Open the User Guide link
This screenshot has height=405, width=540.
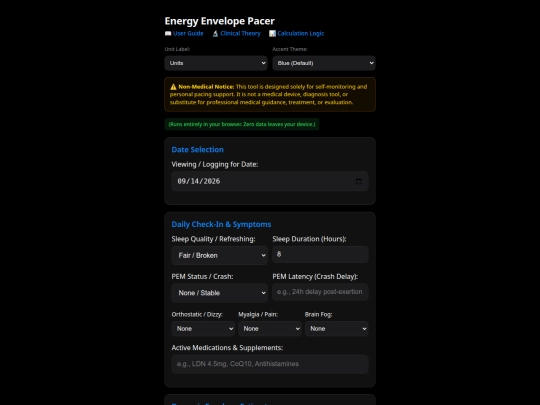[188, 33]
